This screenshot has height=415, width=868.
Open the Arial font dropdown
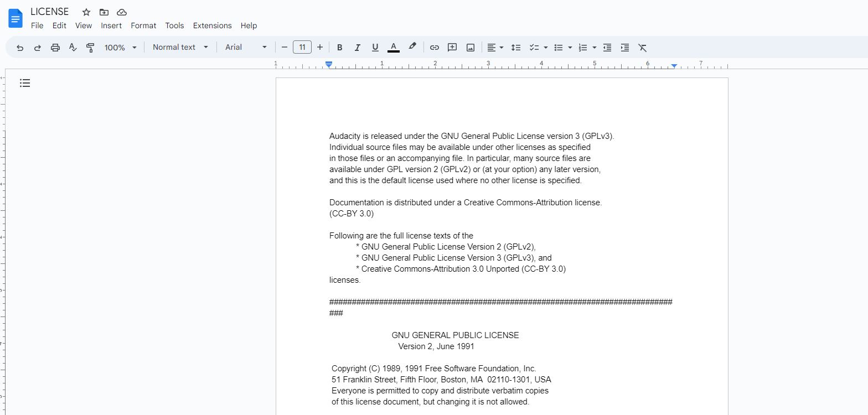coord(246,48)
